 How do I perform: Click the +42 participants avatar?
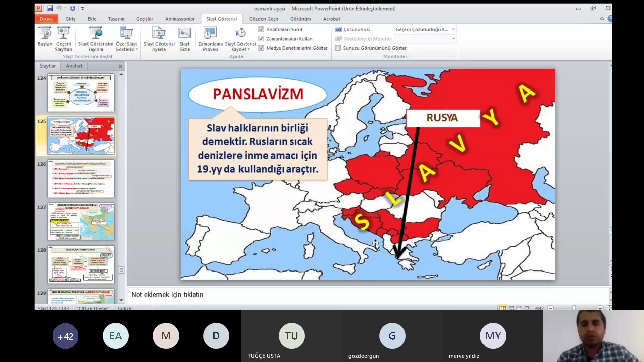tap(65, 336)
